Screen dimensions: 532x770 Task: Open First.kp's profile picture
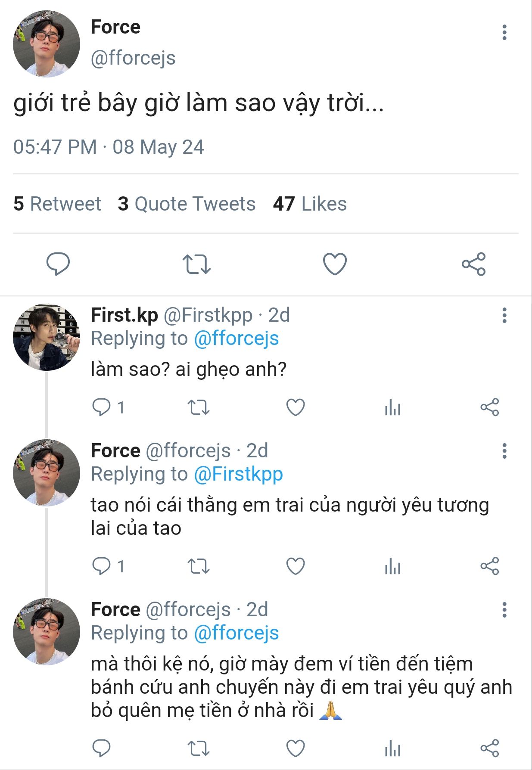[47, 337]
